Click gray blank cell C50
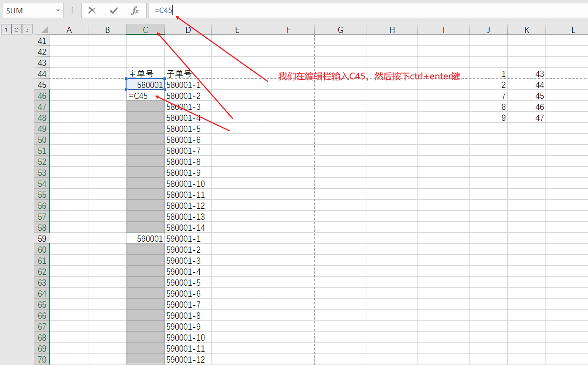 click(146, 140)
